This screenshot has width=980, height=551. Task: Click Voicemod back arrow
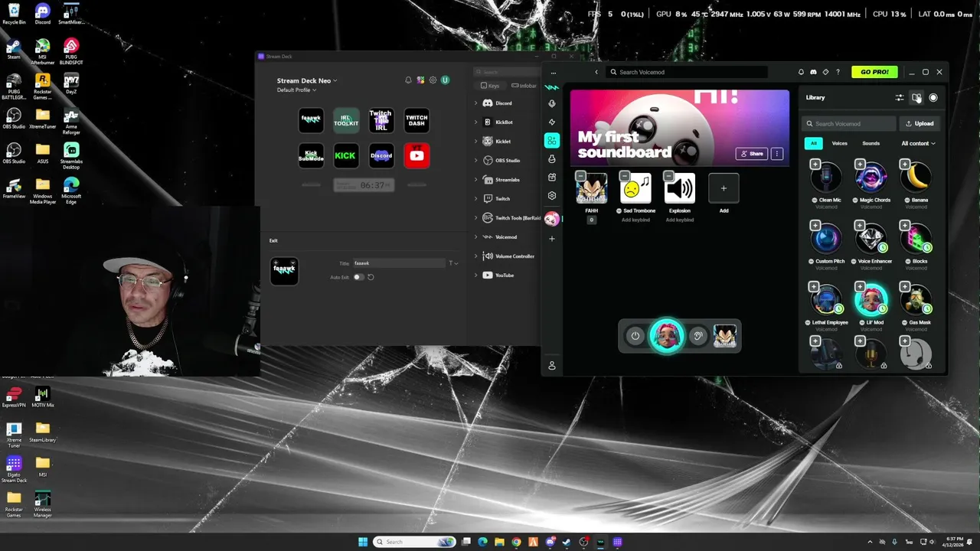[x=596, y=72]
